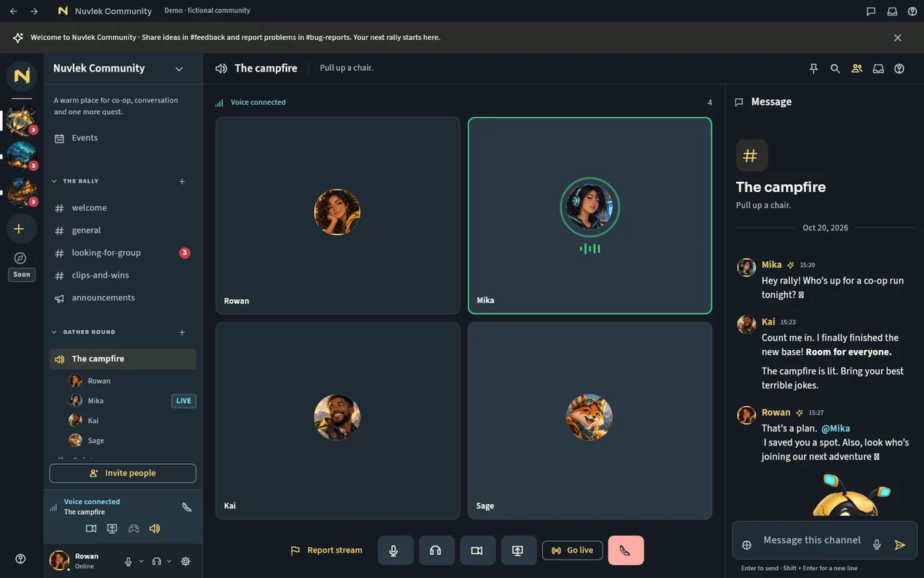Open user settings gear next to Rowan
Viewport: 924px width, 578px height.
[186, 561]
